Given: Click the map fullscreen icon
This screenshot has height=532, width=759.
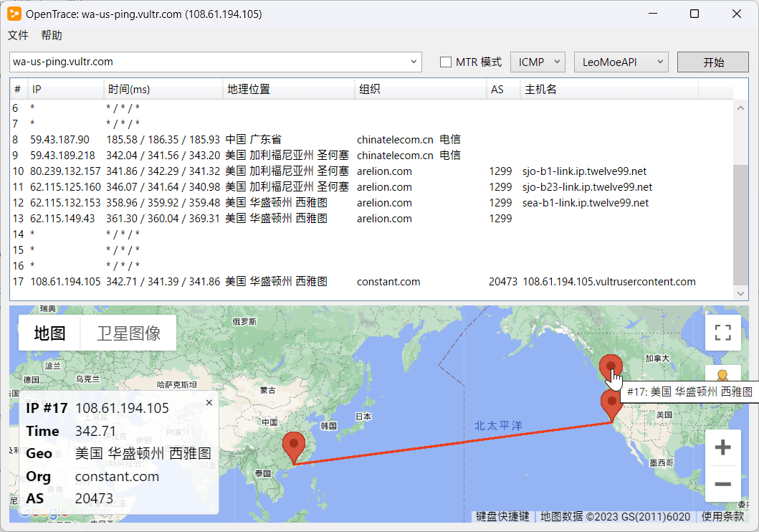Looking at the screenshot, I should point(722,332).
